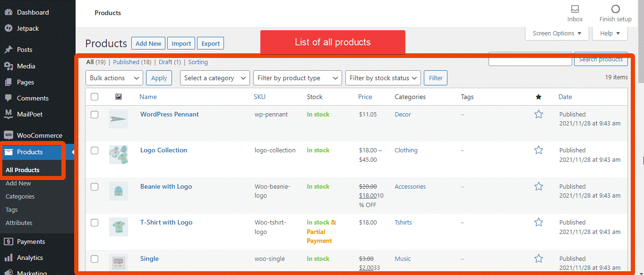
Task: Expand the Filter by product type dropdown
Action: 298,78
